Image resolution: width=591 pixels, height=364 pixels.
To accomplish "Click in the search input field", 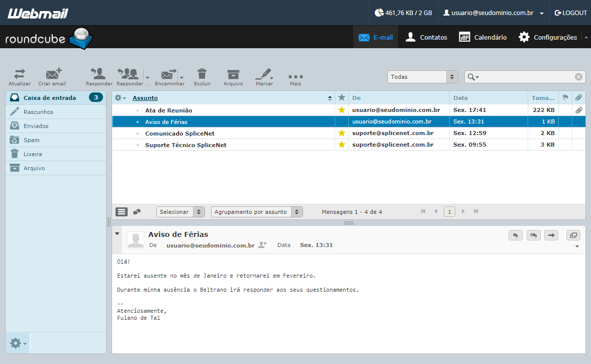I will [526, 77].
